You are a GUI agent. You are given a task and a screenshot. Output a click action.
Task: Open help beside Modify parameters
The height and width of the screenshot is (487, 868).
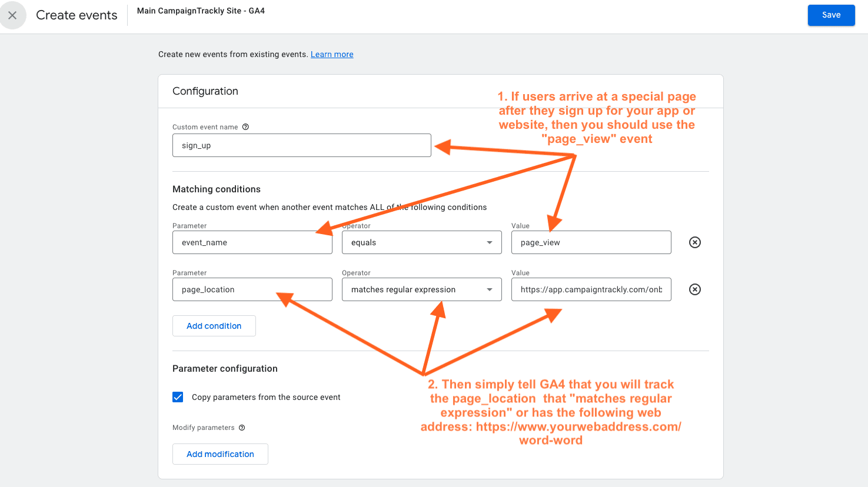point(242,428)
